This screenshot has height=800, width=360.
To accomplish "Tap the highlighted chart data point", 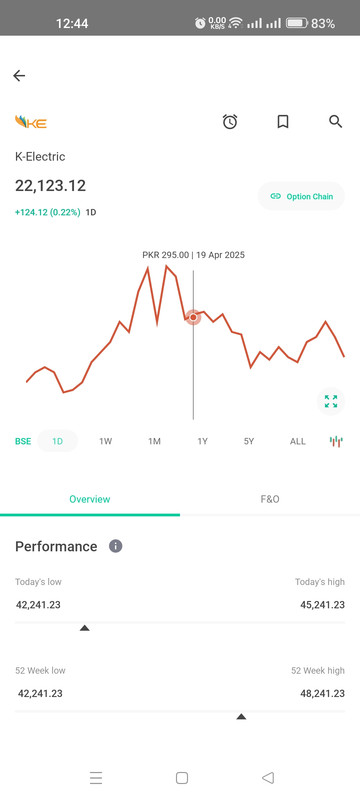I will coord(193,317).
